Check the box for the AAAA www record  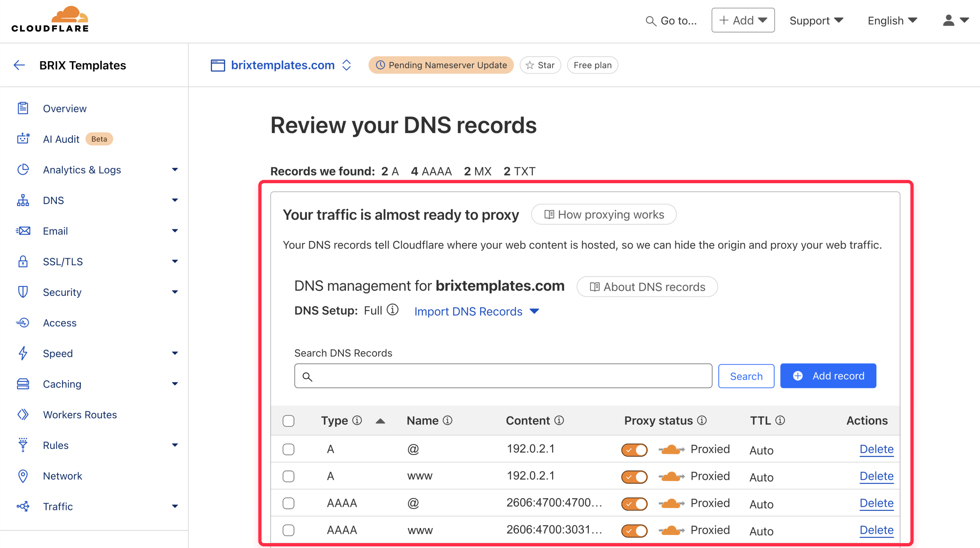[289, 530]
